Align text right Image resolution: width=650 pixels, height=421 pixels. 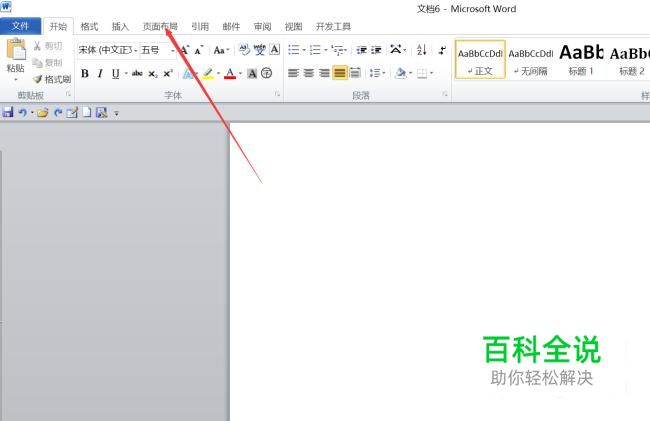click(324, 73)
